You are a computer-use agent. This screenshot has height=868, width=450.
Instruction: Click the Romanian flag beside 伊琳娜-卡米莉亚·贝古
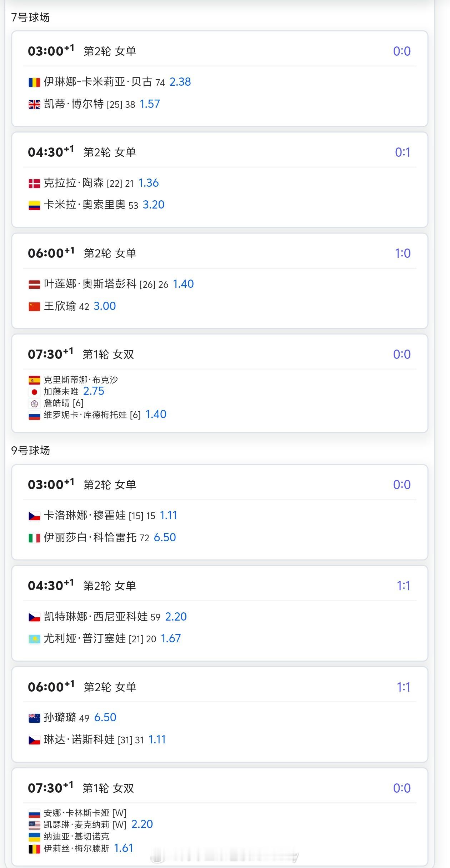(x=34, y=82)
